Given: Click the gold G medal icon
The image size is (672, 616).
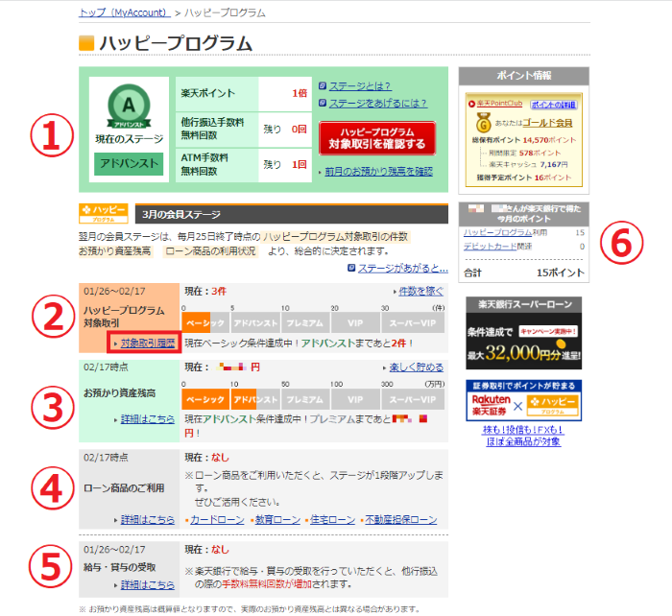Looking at the screenshot, I should [484, 123].
